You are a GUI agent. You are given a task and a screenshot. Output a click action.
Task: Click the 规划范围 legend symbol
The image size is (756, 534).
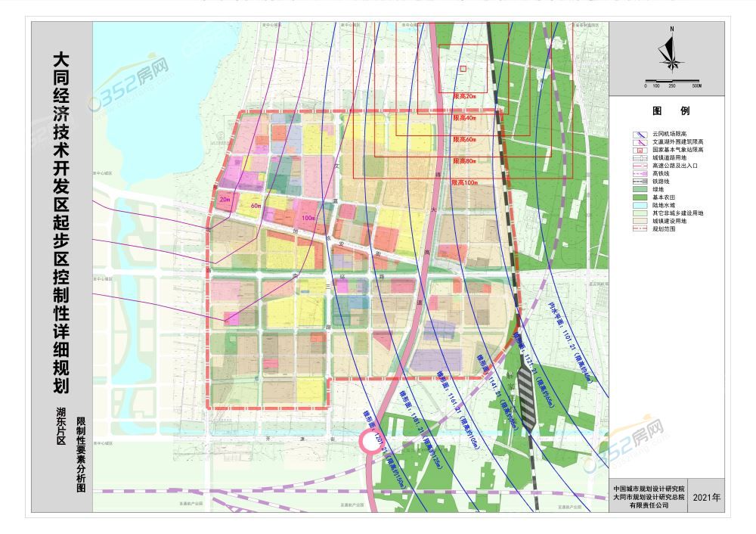[x=639, y=228]
